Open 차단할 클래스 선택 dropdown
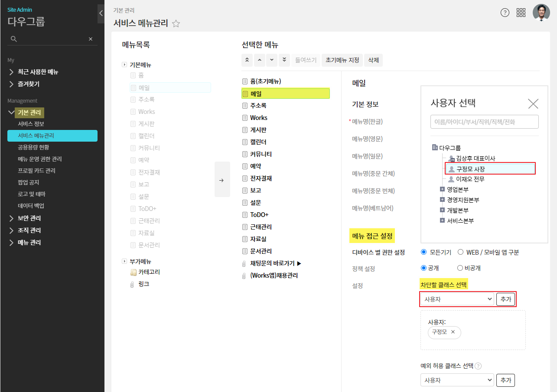Screen dimensions: 557x392 click(x=457, y=299)
